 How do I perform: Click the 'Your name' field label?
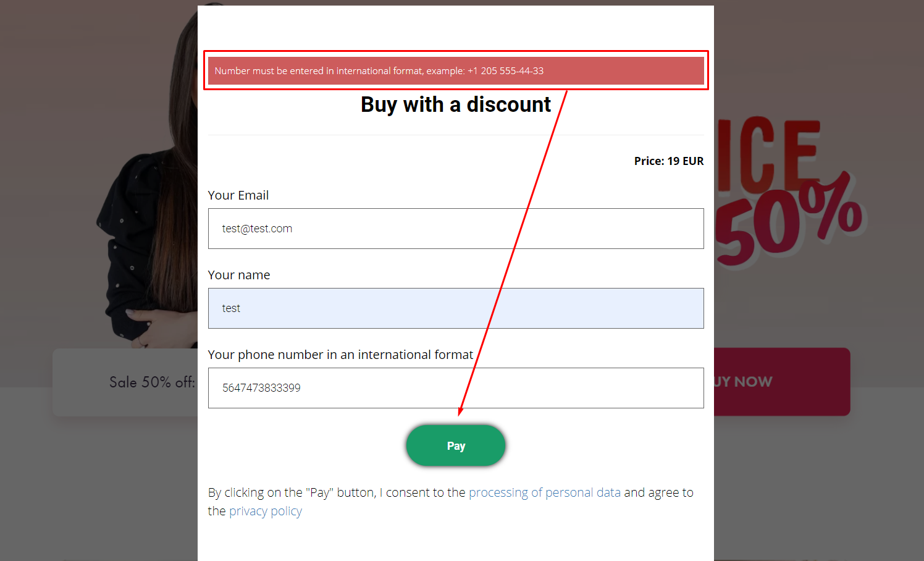[x=239, y=275]
